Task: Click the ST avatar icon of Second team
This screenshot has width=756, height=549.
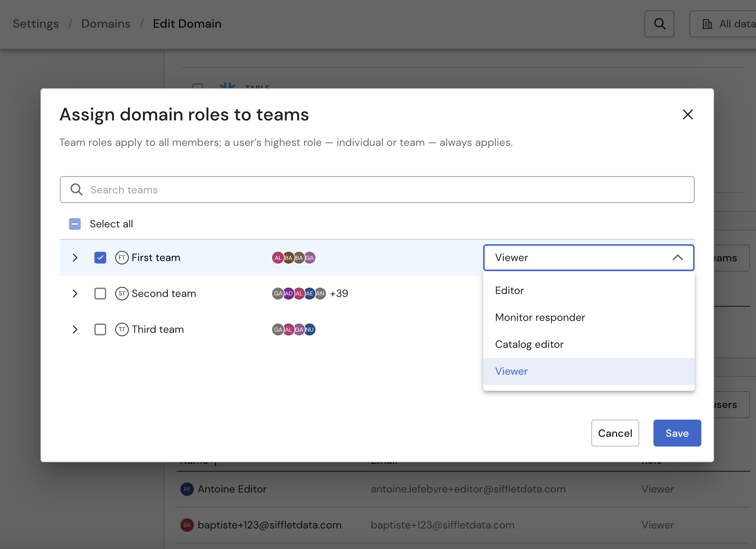Action: point(122,294)
